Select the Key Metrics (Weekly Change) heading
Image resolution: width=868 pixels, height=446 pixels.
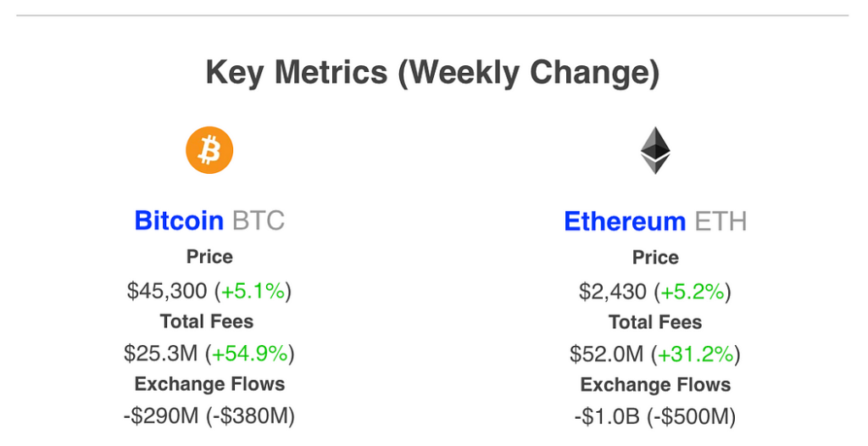tap(432, 73)
